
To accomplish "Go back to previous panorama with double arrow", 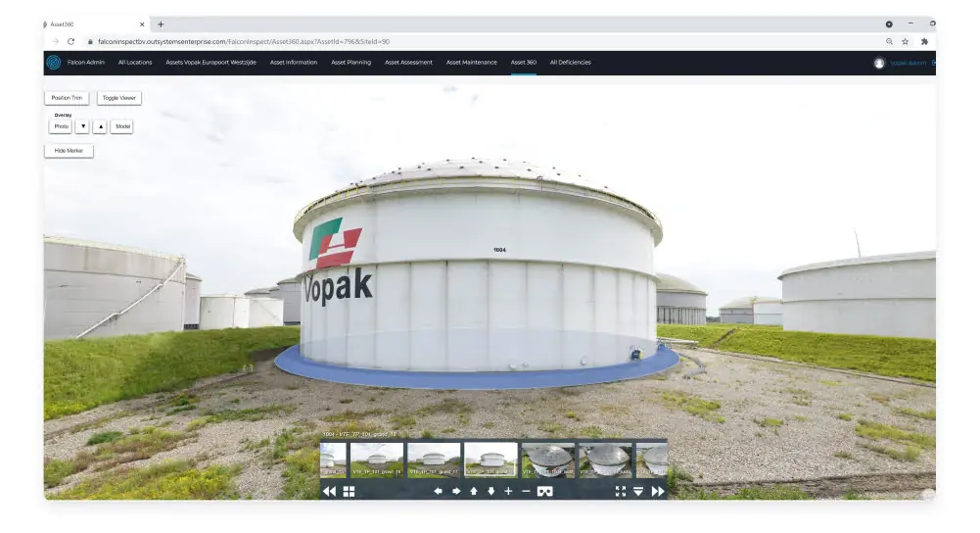I will click(329, 492).
